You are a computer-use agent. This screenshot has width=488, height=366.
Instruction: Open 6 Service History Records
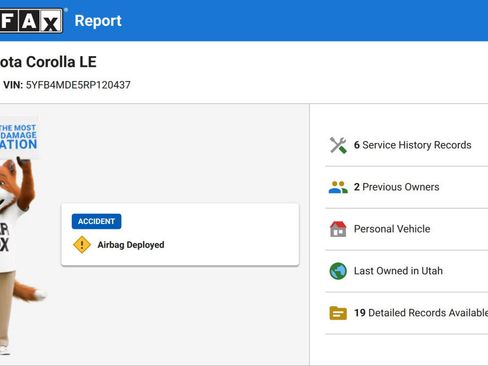(x=407, y=145)
